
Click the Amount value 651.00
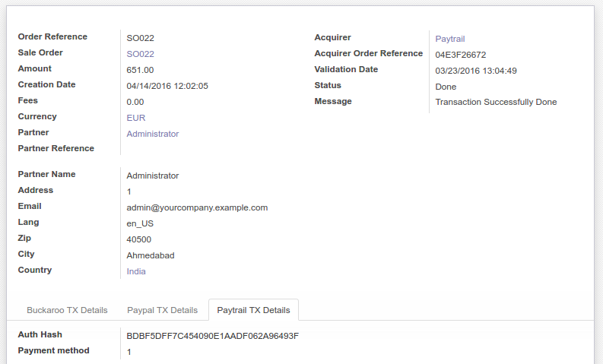(140, 71)
